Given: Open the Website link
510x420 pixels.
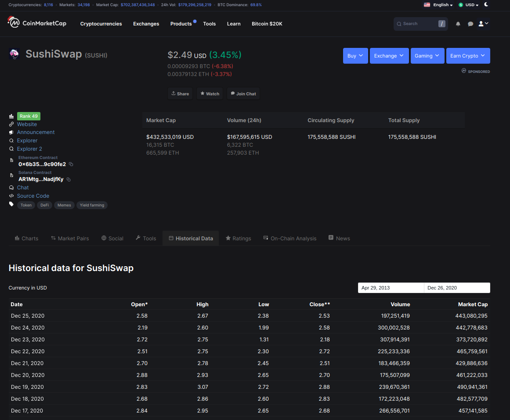Looking at the screenshot, I should click(27, 124).
